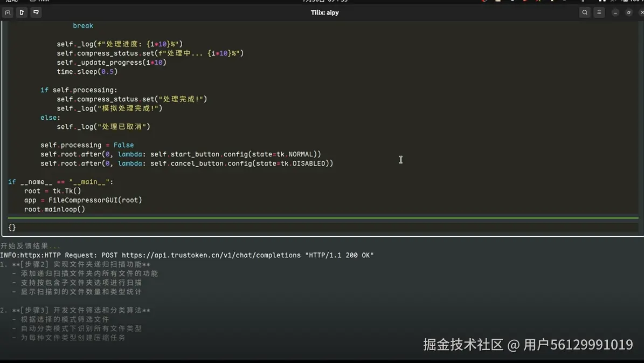Click the '{}' output line
Image resolution: width=644 pixels, height=363 pixels.
pos(12,227)
